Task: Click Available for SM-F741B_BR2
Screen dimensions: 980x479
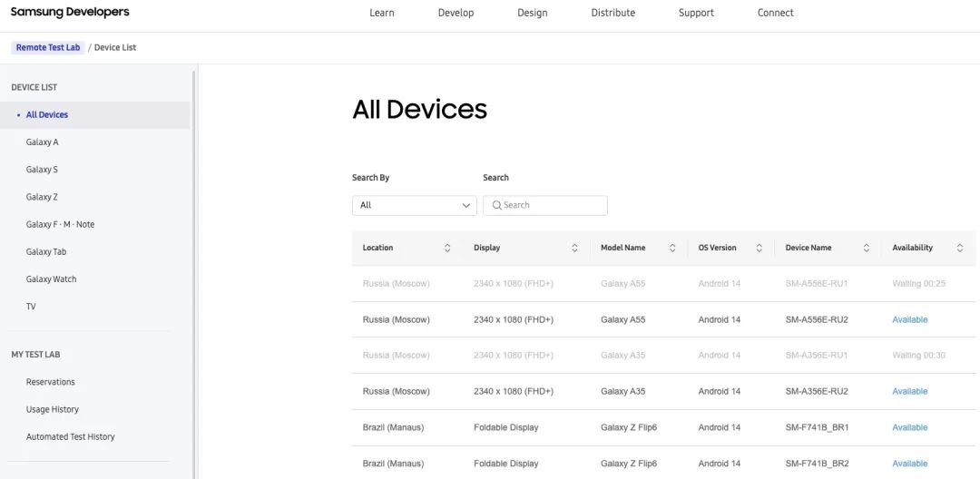Action: [910, 464]
